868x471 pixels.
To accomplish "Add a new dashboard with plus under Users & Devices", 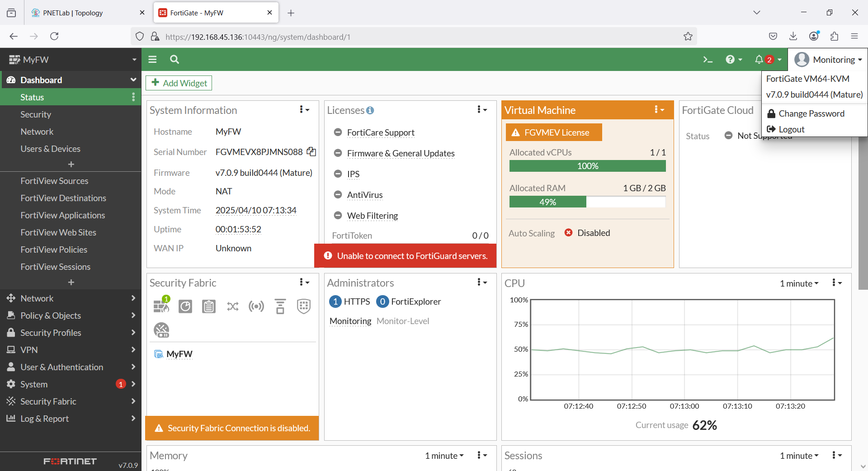I will (71, 164).
